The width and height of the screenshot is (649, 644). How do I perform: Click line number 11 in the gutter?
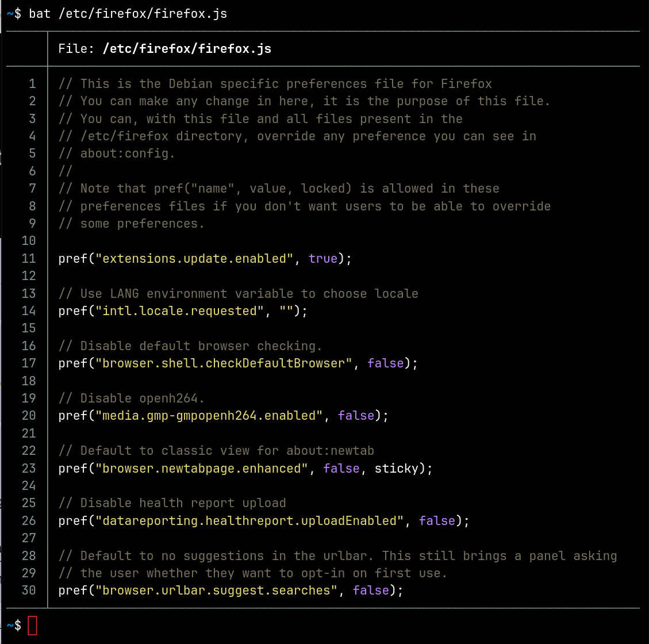[29, 259]
